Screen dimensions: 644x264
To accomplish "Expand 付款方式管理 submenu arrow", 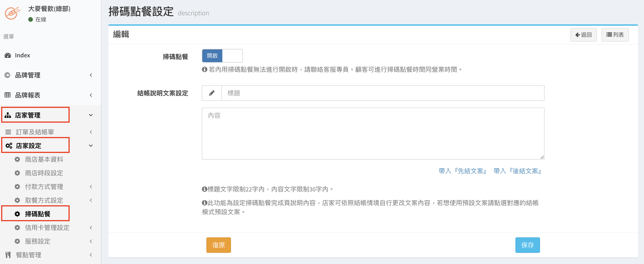I will click(x=91, y=186).
